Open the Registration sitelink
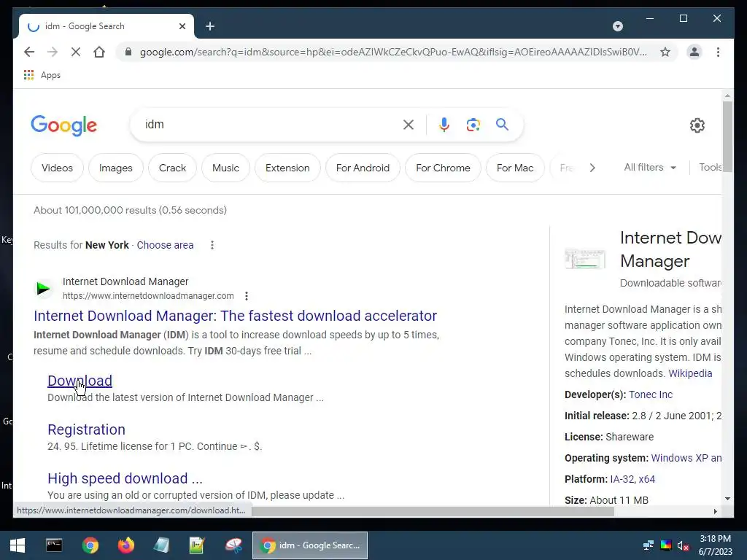Viewport: 747px width, 560px height. (x=86, y=429)
